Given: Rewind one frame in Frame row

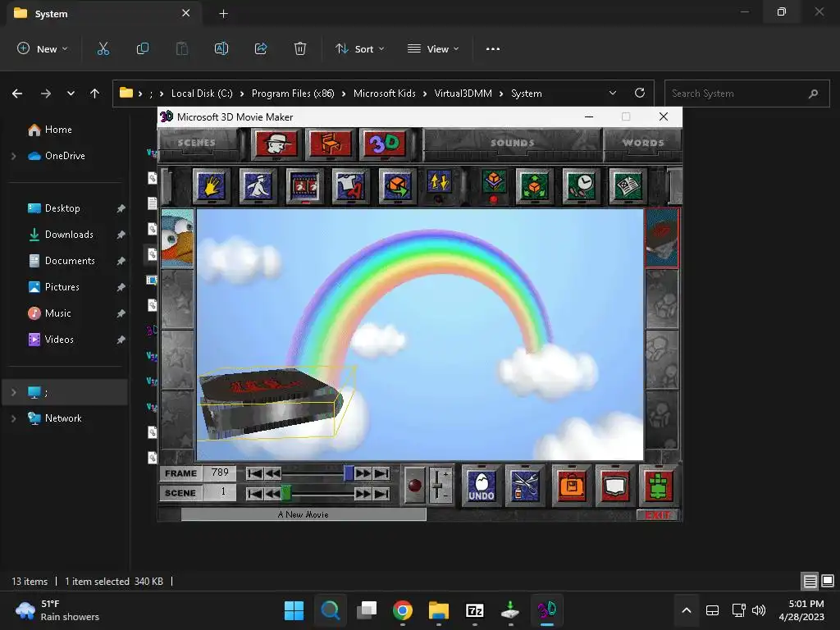Looking at the screenshot, I should [x=272, y=473].
